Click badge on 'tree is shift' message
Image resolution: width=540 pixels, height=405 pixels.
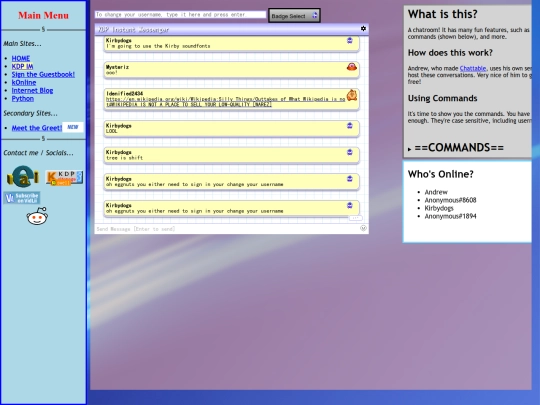[350, 152]
